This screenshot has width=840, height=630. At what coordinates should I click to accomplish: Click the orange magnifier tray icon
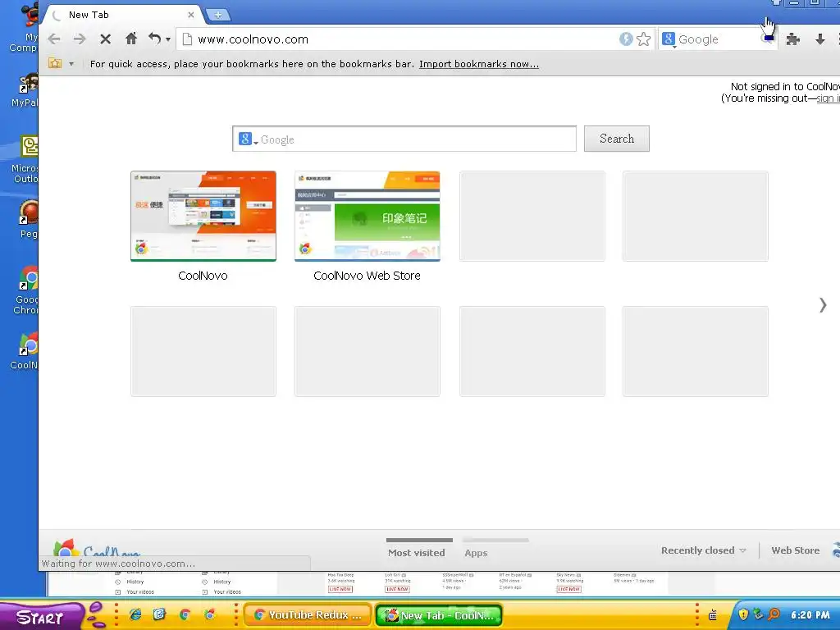point(774,614)
